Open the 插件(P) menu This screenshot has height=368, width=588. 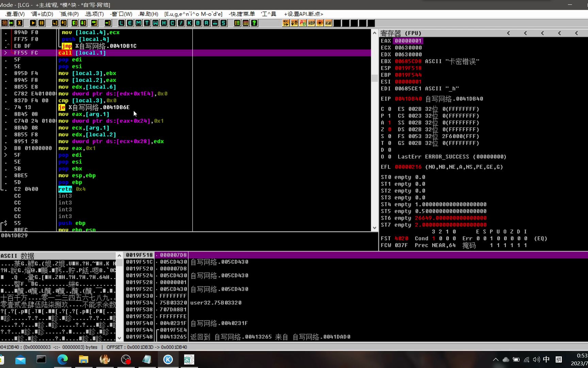pos(69,14)
